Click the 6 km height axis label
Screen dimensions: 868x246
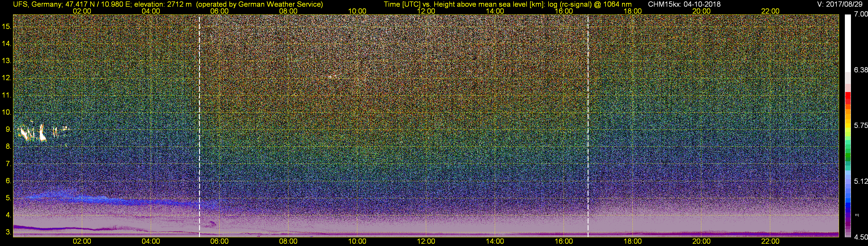coord(8,181)
